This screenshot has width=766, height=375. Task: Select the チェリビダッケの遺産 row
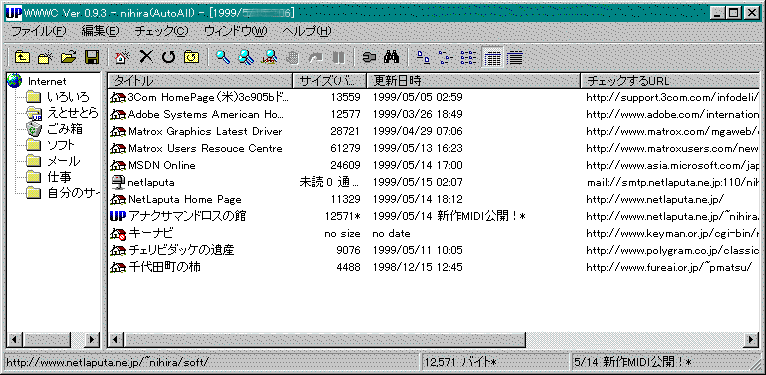point(433,250)
